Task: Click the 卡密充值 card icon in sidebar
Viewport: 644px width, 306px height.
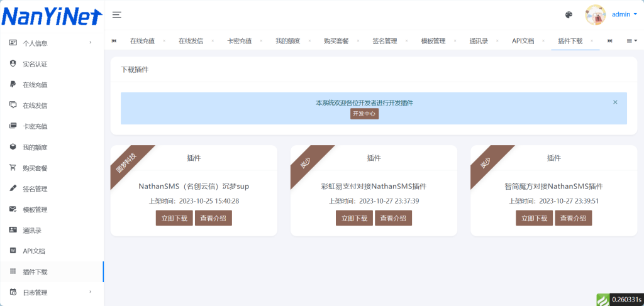Action: click(13, 126)
